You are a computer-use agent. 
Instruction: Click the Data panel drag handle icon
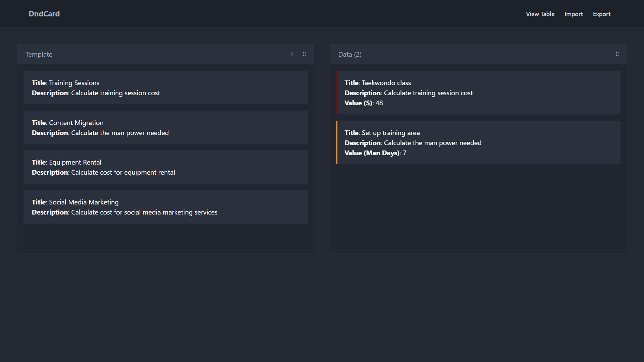(x=617, y=54)
